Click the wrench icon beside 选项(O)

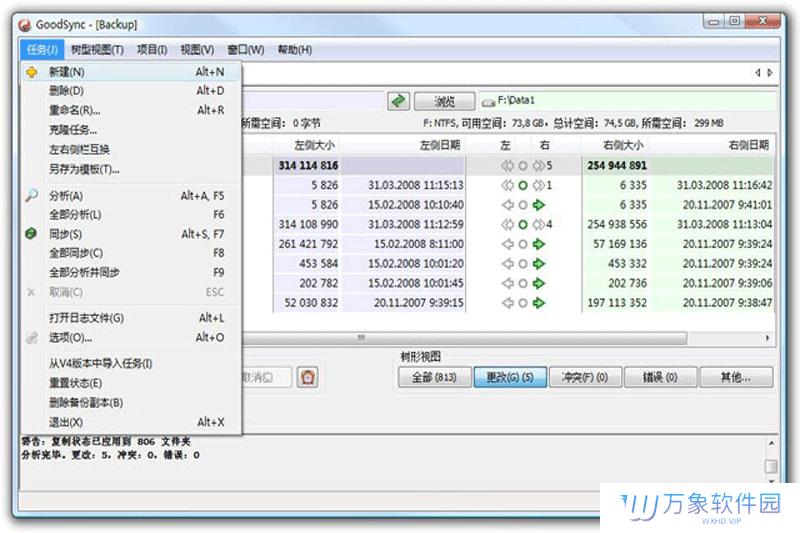(x=32, y=337)
